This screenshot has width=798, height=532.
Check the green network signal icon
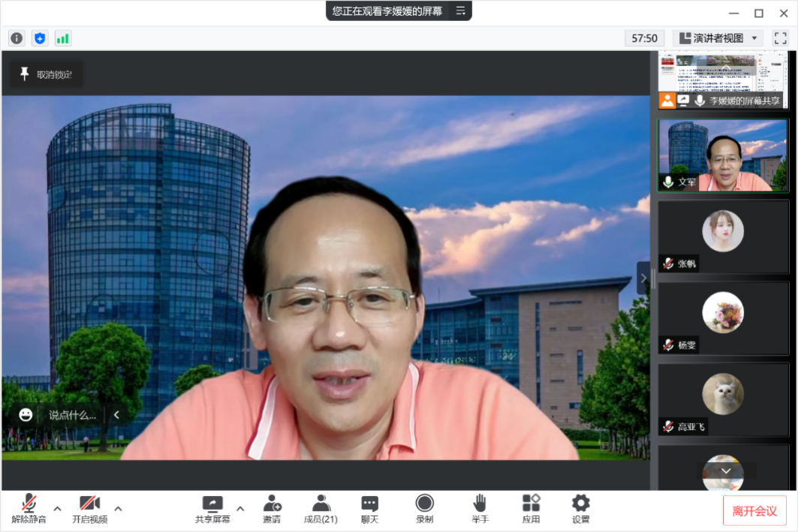(x=62, y=38)
